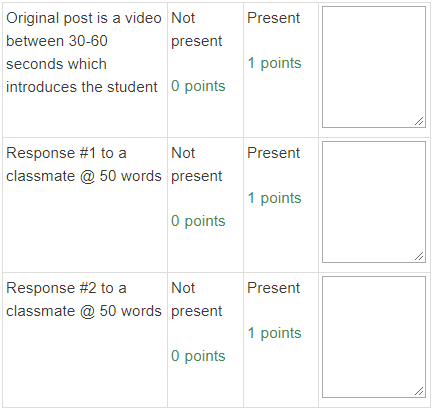Click "0 points" label in Response #1 row

[198, 221]
